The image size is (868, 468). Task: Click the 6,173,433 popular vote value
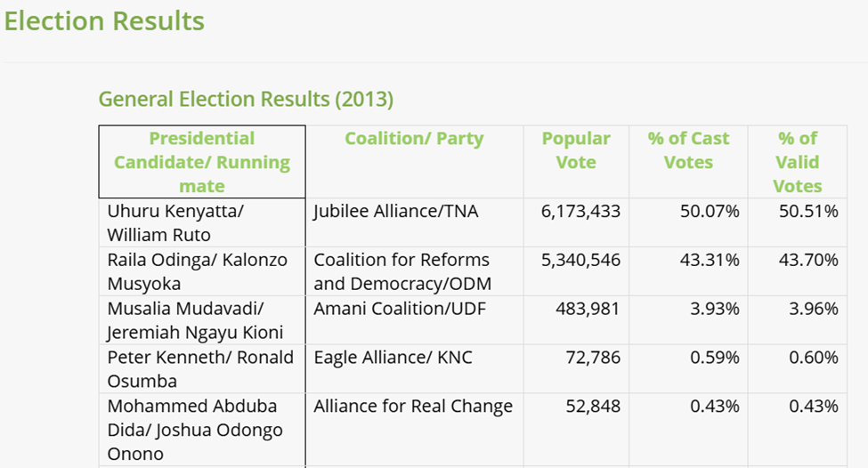pyautogui.click(x=580, y=212)
